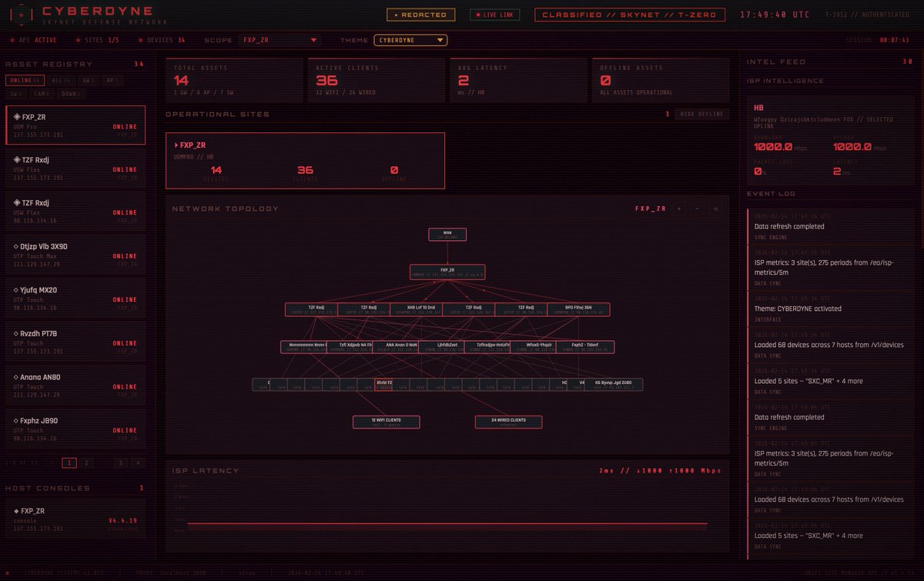924x581 pixels.
Task: Click the 12 WIFI CLIENTS node
Action: click(387, 422)
